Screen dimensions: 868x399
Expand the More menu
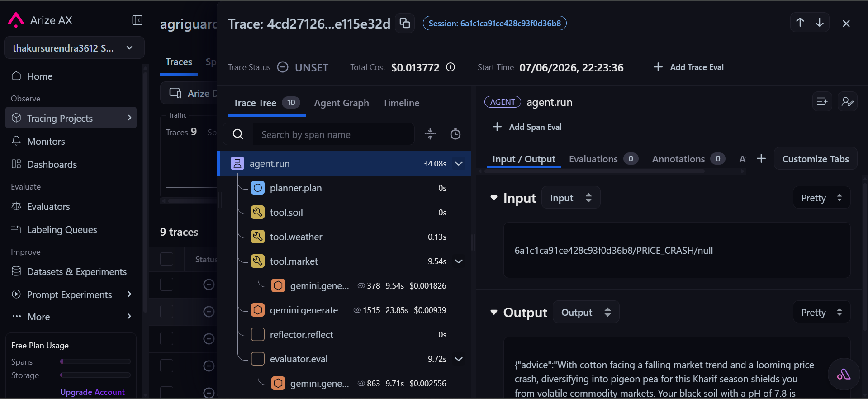pos(129,316)
